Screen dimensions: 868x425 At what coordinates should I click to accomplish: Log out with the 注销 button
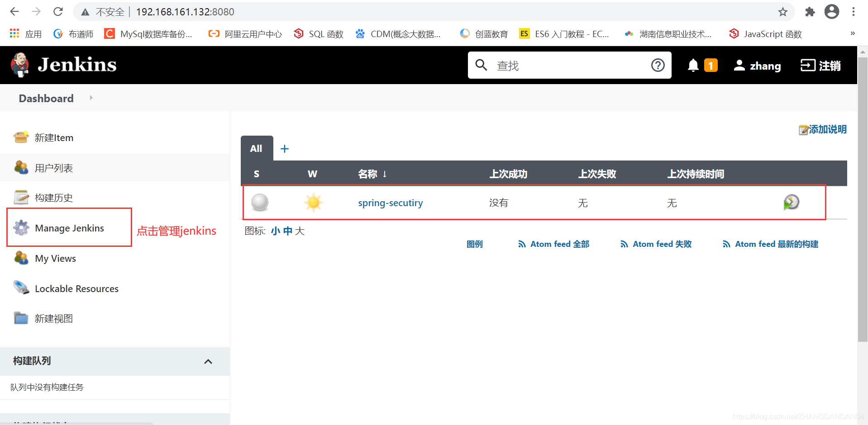pyautogui.click(x=821, y=66)
